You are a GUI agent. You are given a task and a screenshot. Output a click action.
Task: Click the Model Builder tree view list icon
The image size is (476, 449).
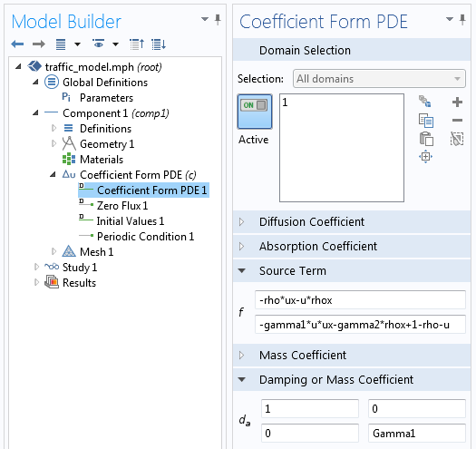(x=61, y=44)
